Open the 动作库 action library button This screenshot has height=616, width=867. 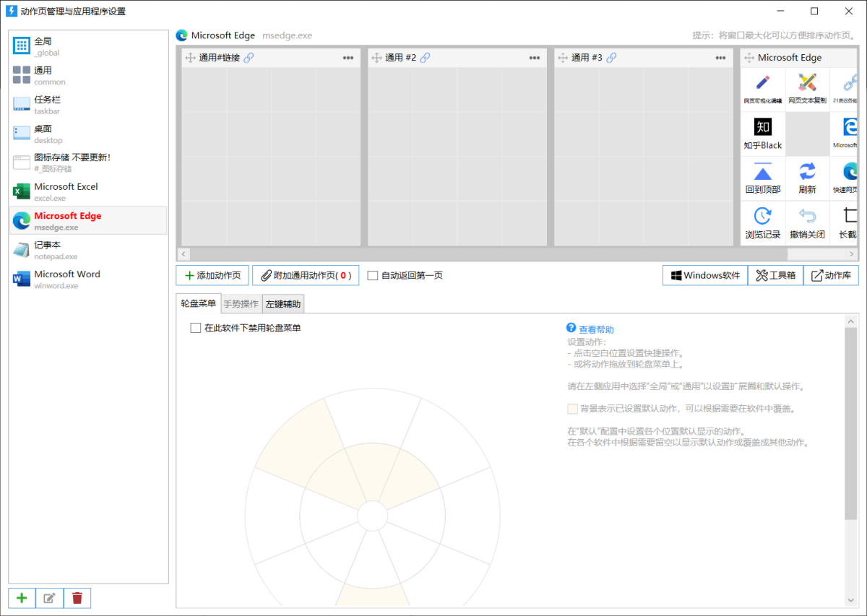[x=831, y=275]
